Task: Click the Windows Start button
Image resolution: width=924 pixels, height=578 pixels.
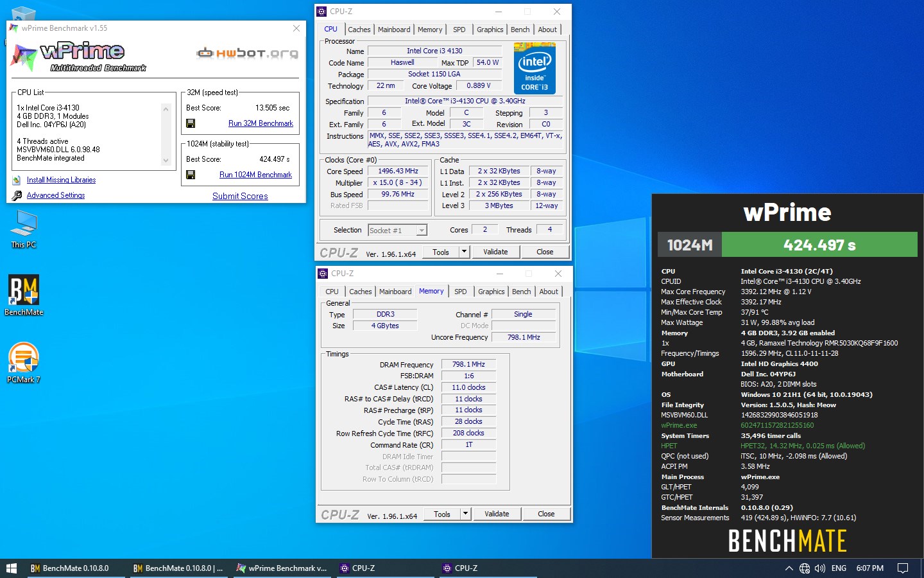Action: pos(11,568)
